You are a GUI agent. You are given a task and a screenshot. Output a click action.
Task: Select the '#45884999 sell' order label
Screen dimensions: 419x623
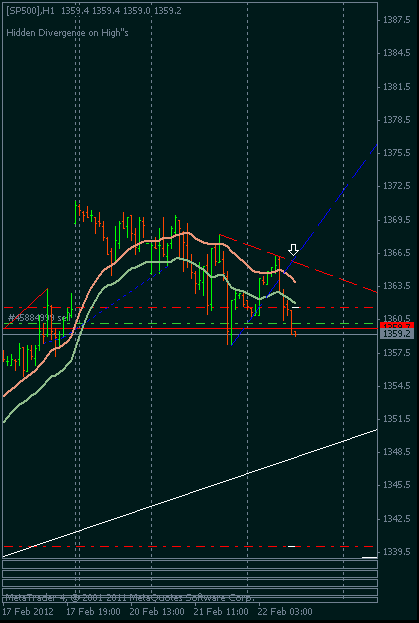coord(39,318)
